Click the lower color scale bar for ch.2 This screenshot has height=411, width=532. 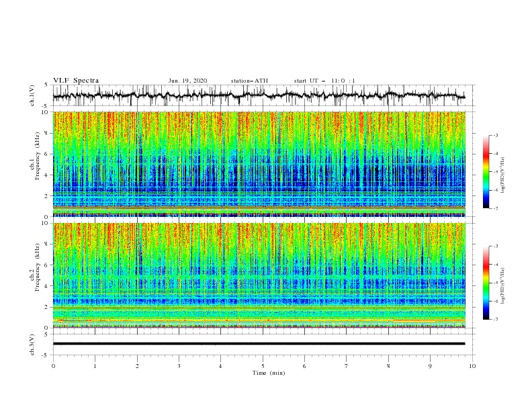486,283
